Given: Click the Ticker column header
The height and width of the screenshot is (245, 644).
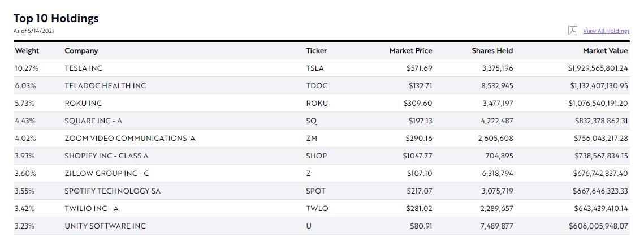Looking at the screenshot, I should click(316, 51).
